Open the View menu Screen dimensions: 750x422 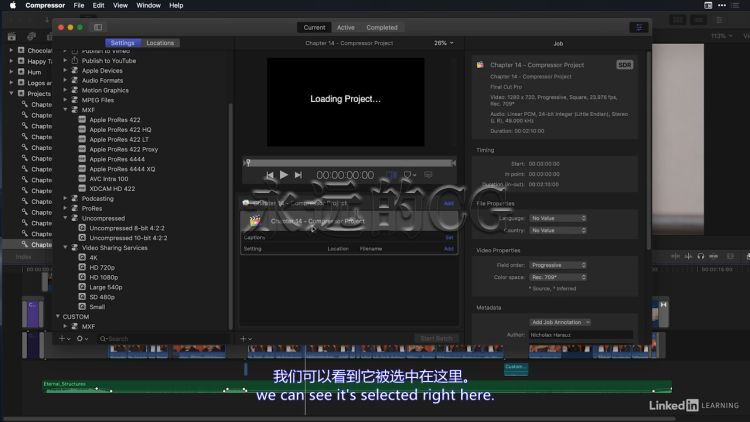(x=120, y=5)
